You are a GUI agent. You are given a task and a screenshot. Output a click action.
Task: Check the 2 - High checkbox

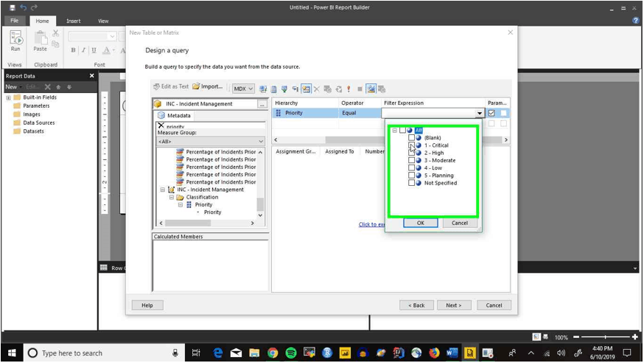click(411, 153)
